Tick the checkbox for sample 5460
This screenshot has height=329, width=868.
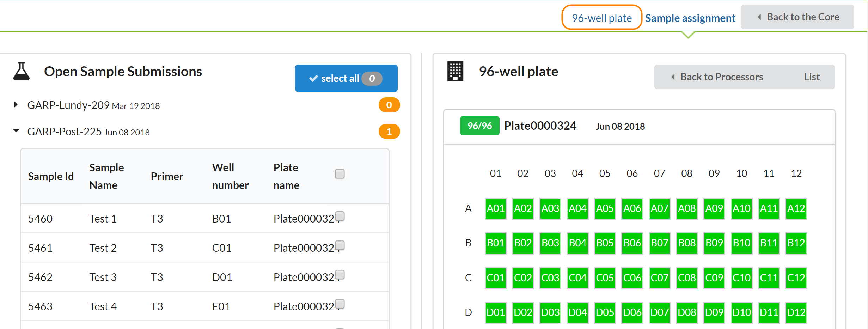tap(340, 216)
